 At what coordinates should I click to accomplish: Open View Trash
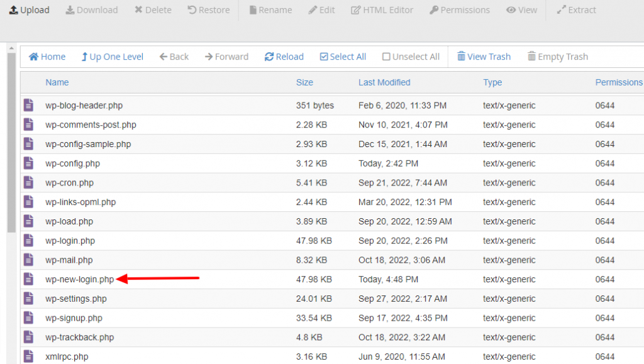(x=484, y=57)
